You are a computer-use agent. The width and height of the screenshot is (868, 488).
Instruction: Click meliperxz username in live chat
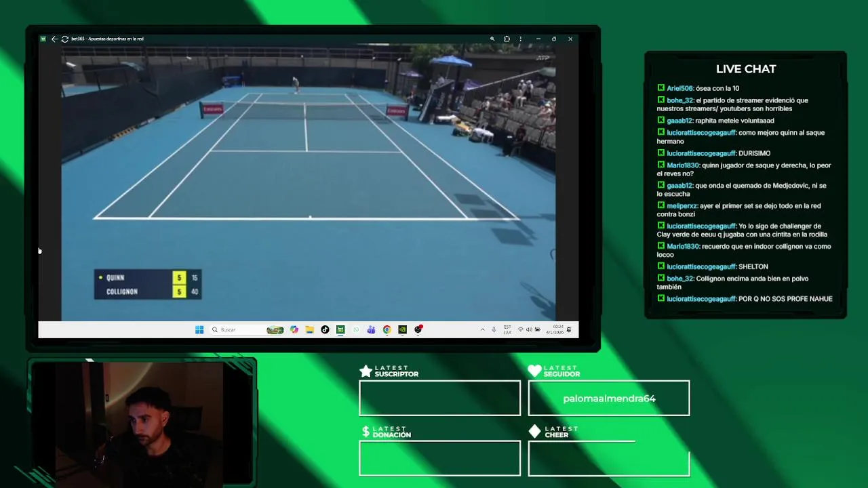682,206
